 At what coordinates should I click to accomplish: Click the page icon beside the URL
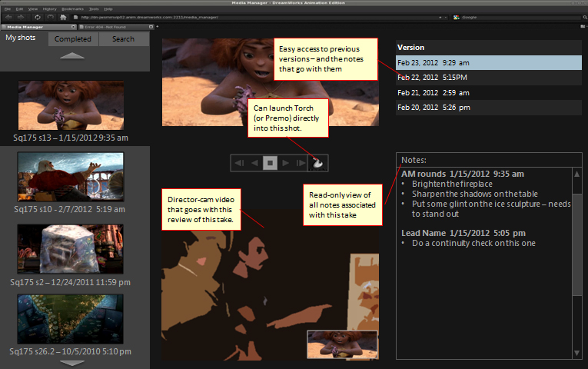click(x=75, y=17)
